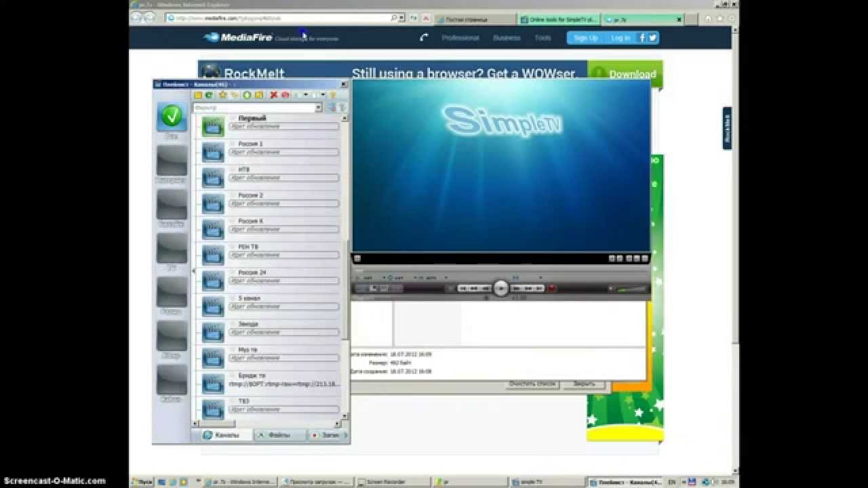Click the ТВ3 channel icon
Viewport: 868px width, 488px height.
213,409
